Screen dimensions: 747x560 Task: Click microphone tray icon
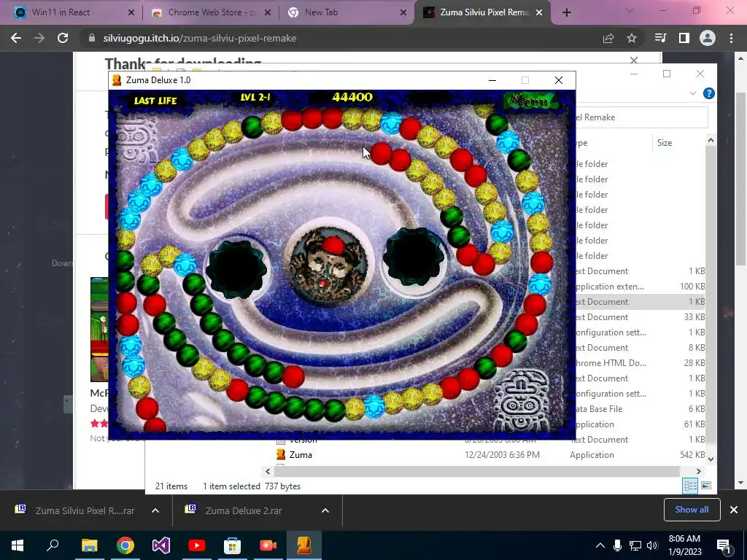tap(617, 545)
